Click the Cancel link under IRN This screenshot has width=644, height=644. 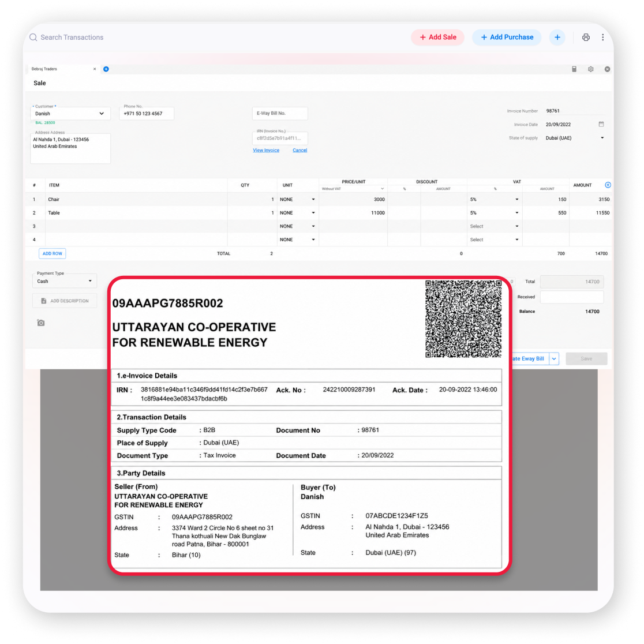(300, 150)
